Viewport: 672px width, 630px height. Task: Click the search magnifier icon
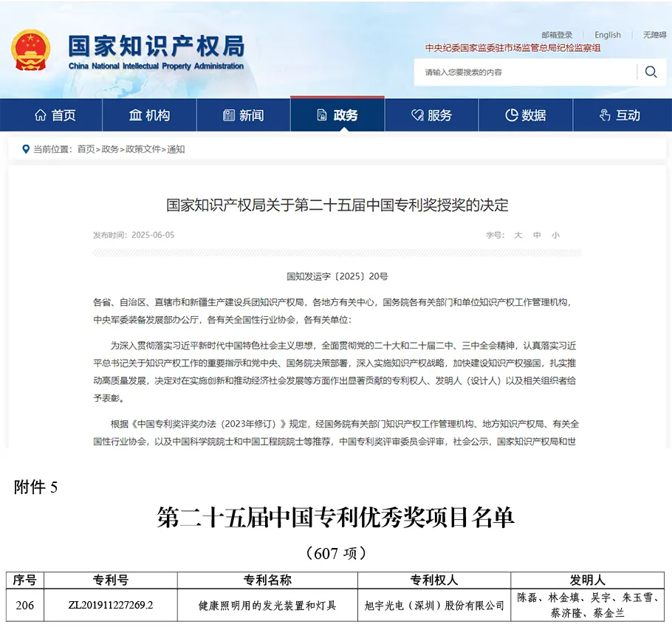tap(651, 72)
